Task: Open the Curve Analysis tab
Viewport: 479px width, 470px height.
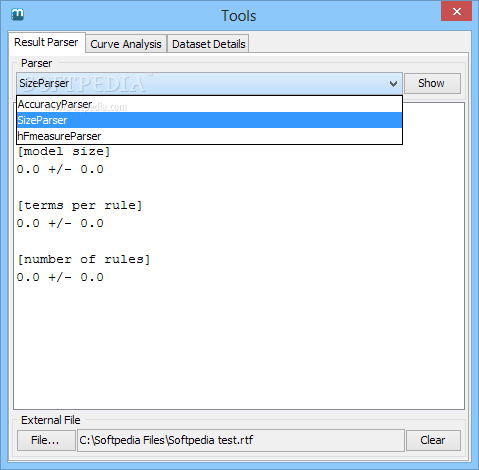Action: point(126,44)
